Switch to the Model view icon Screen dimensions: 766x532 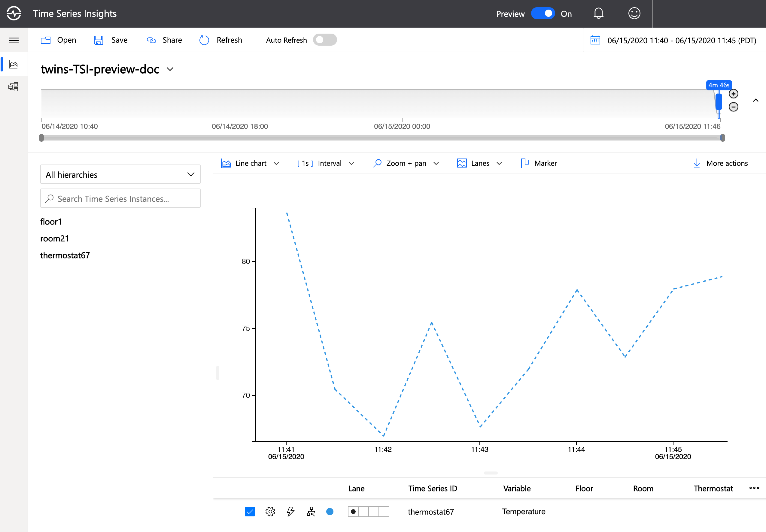[13, 87]
